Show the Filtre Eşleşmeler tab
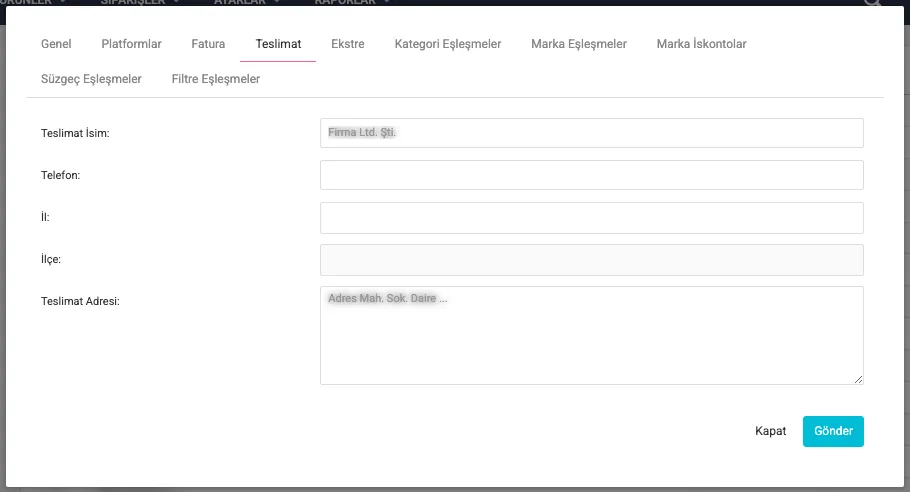 [x=216, y=78]
